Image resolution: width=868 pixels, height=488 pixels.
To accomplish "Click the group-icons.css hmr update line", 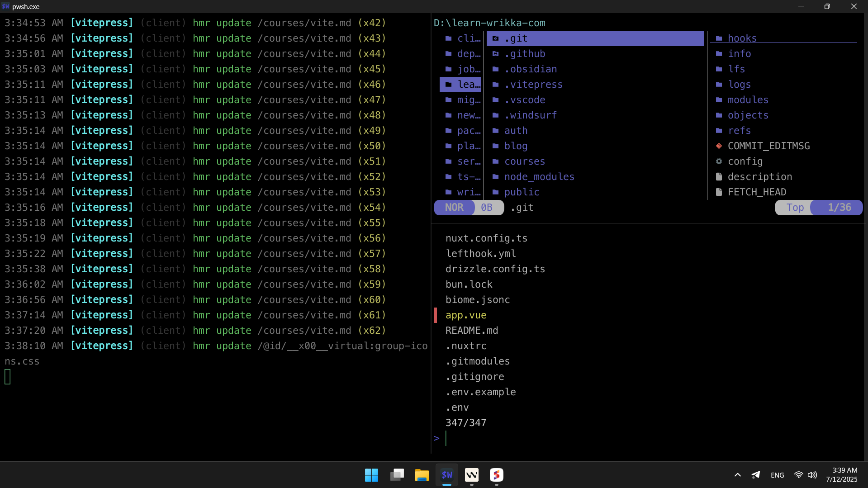I will (216, 354).
